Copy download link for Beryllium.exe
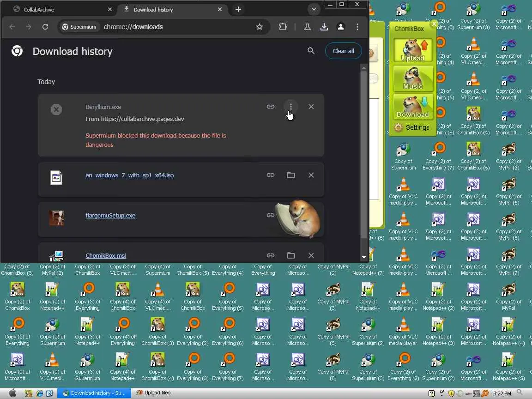 pos(271,107)
